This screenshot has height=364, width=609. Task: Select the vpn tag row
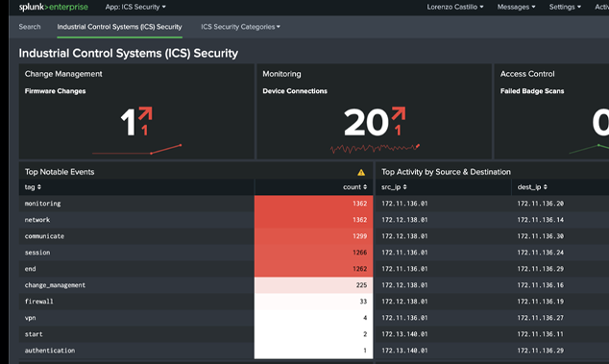(196, 318)
